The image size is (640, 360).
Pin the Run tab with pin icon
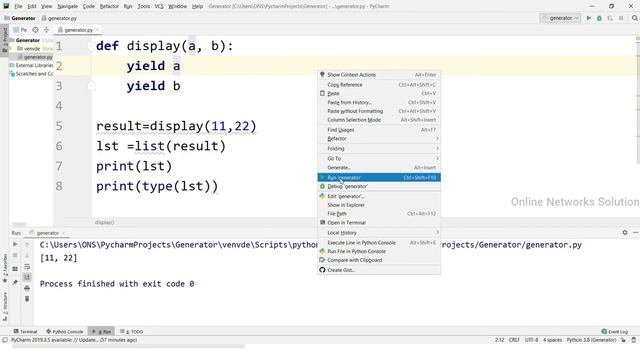point(15,282)
